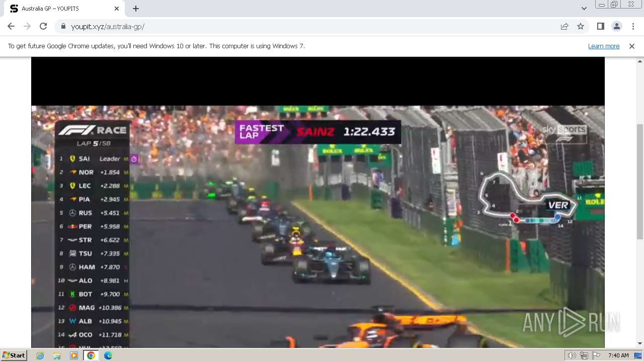
Task: Open the volume control in the tray
Action: [572, 355]
